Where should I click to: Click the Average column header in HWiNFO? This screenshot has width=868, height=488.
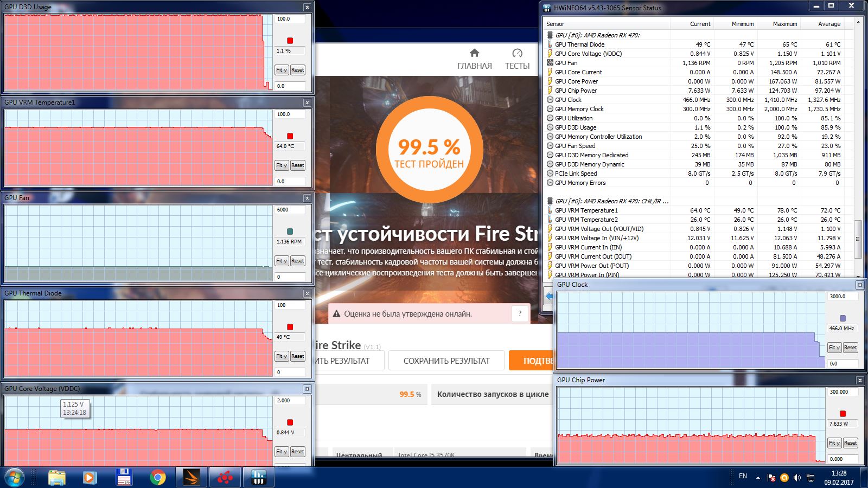(x=822, y=24)
